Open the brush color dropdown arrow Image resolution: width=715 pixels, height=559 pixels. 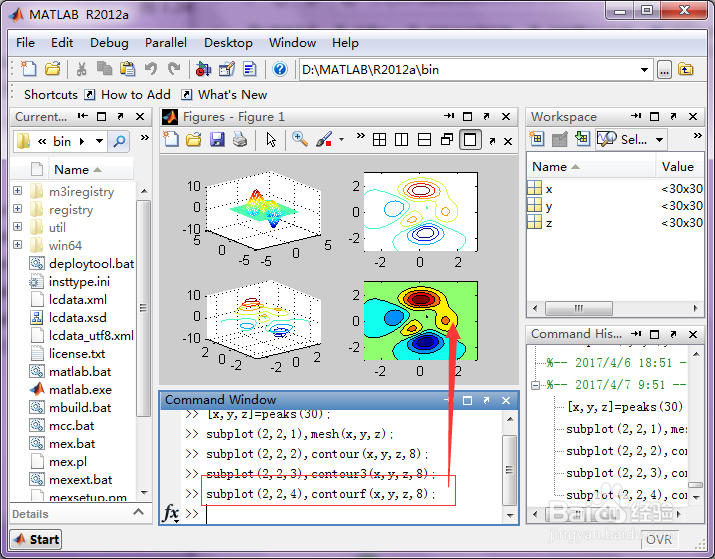tap(341, 140)
